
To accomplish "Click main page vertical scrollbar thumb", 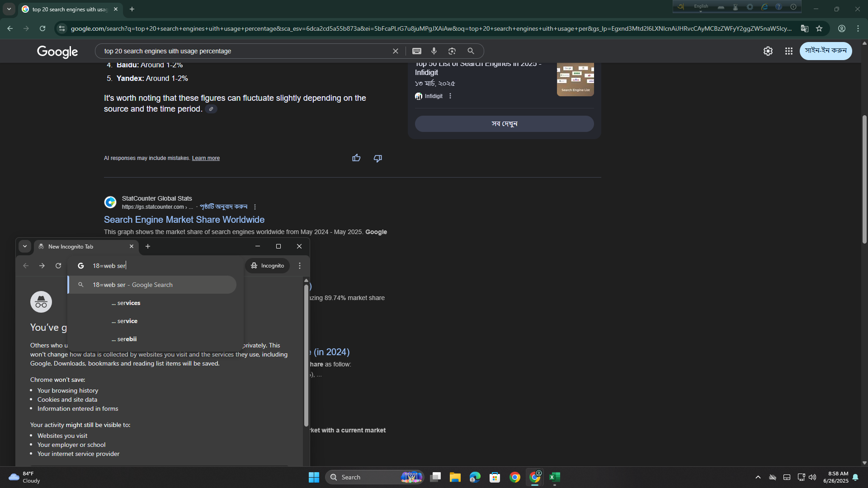I will coord(864,179).
